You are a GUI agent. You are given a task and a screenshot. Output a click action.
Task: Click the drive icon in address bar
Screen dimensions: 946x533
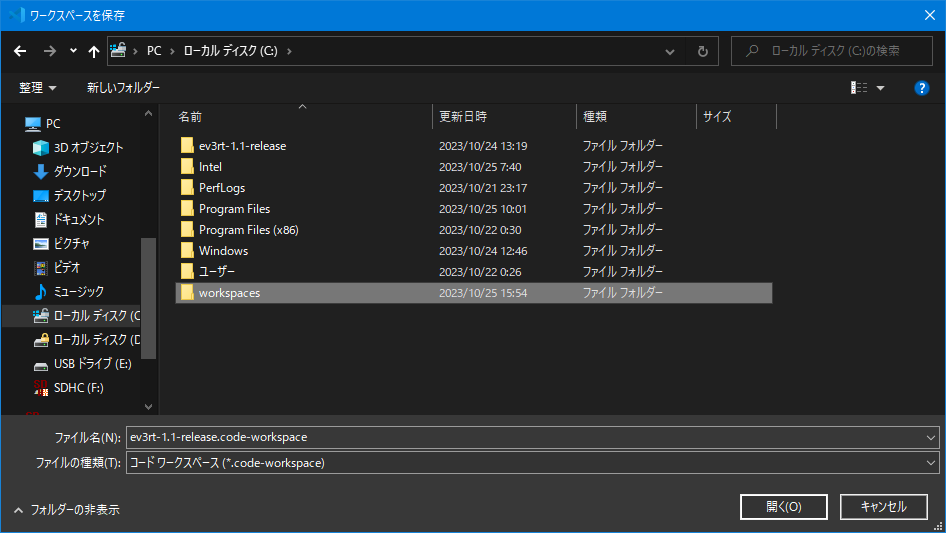click(118, 50)
